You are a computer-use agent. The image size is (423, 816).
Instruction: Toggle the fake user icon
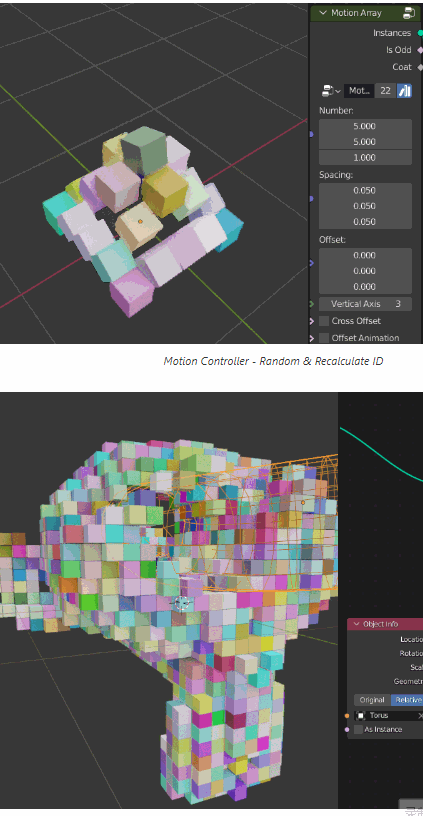point(404,91)
